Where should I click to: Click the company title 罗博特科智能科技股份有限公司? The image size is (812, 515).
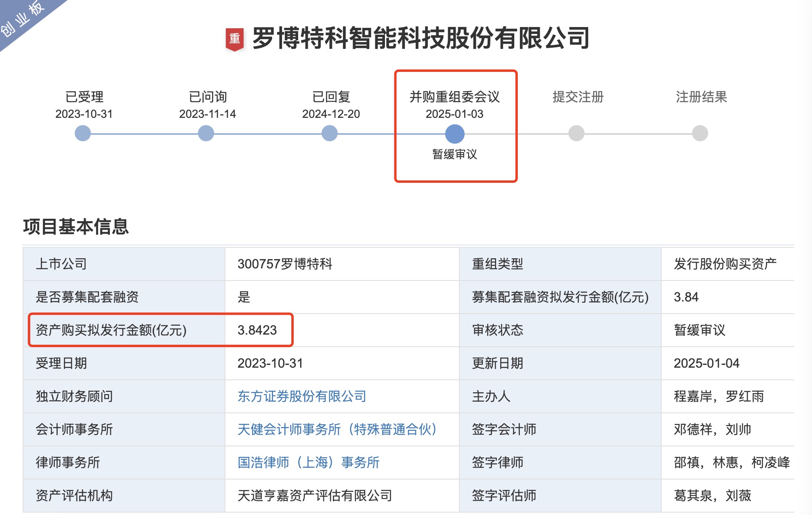(421, 38)
